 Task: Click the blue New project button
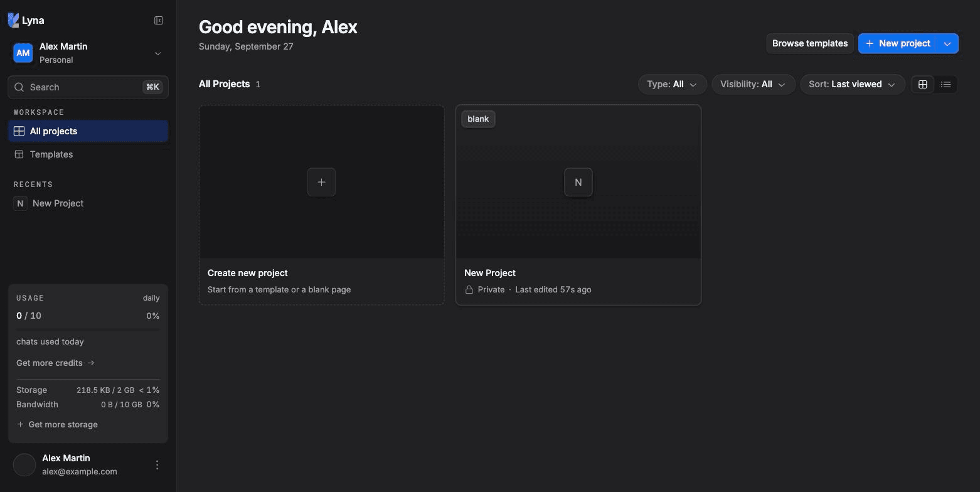tap(898, 43)
